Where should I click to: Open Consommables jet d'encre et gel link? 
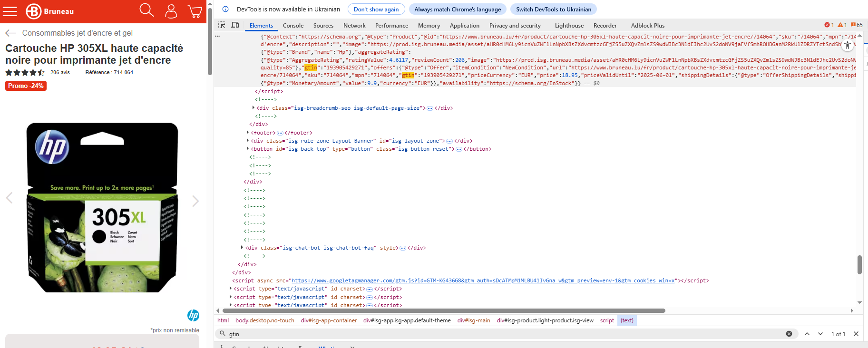(x=78, y=33)
